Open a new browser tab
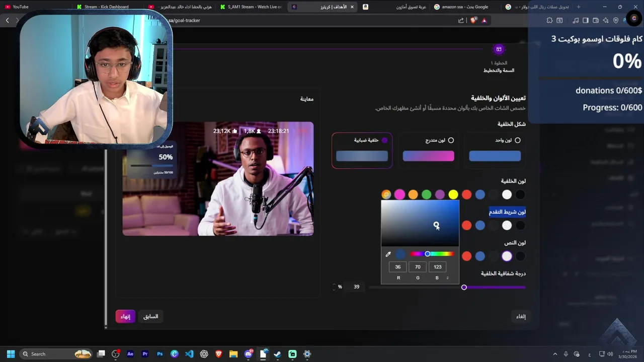Viewport: 644px width, 362px height. [x=579, y=7]
